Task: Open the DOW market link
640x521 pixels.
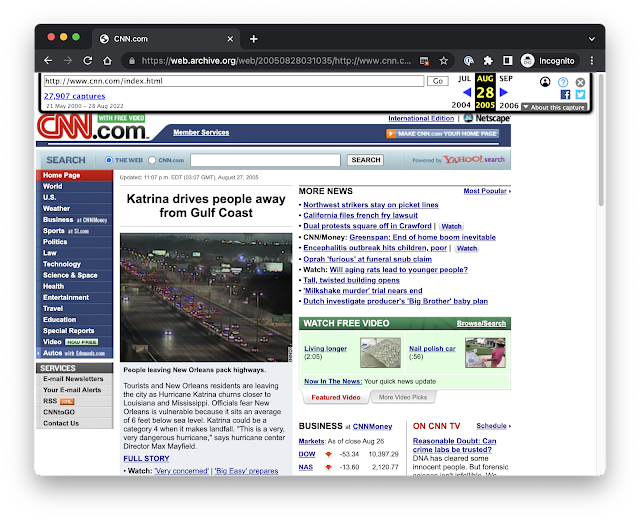Action: [307, 454]
